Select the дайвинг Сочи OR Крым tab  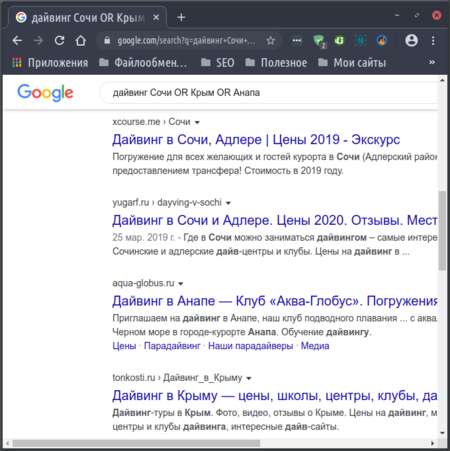click(x=87, y=17)
